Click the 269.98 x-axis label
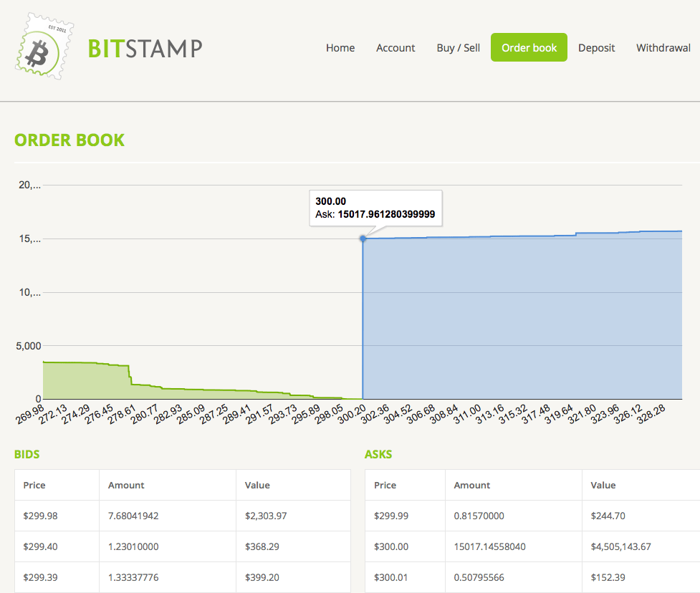This screenshot has width=700, height=593. [x=30, y=414]
